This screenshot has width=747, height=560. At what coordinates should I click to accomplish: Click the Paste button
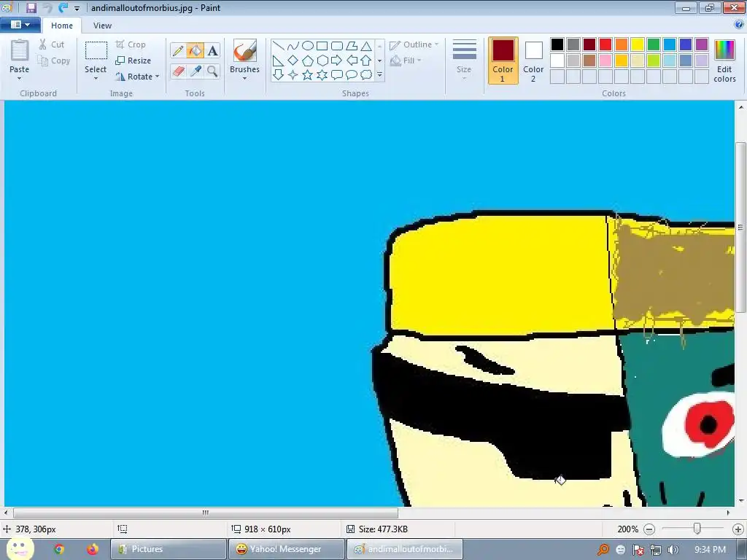click(20, 56)
